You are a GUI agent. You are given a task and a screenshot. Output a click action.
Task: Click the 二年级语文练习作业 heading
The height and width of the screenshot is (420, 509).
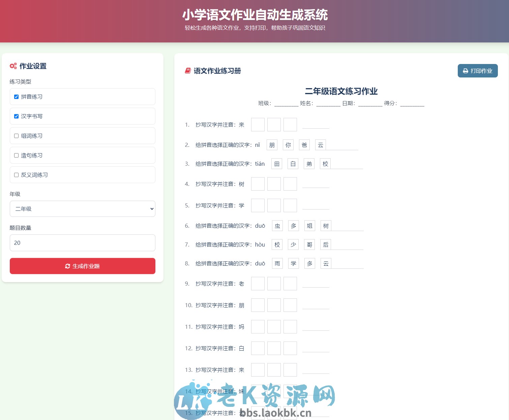tap(341, 91)
